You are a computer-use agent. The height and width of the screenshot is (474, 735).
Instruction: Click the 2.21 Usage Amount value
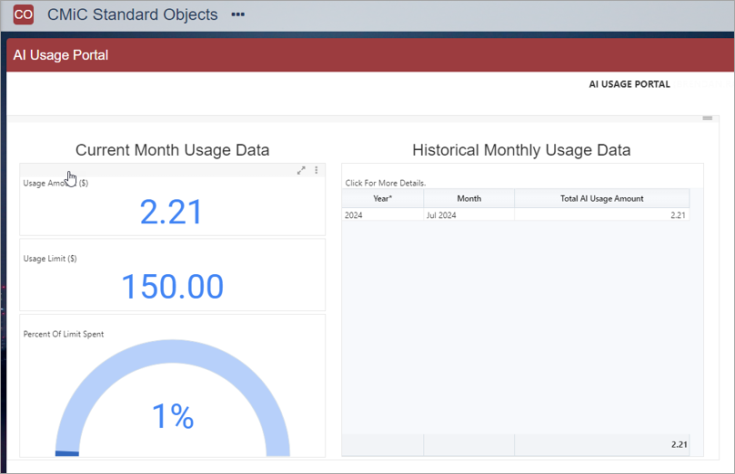pyautogui.click(x=171, y=212)
